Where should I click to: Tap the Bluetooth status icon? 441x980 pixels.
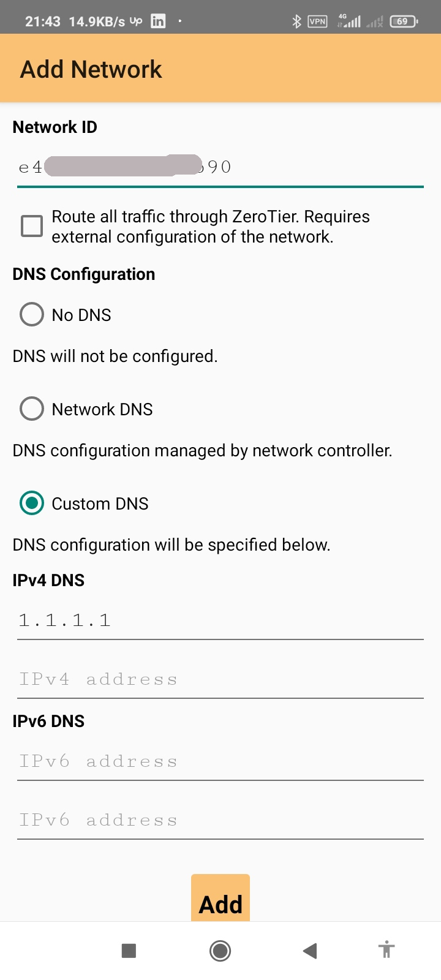pyautogui.click(x=296, y=21)
